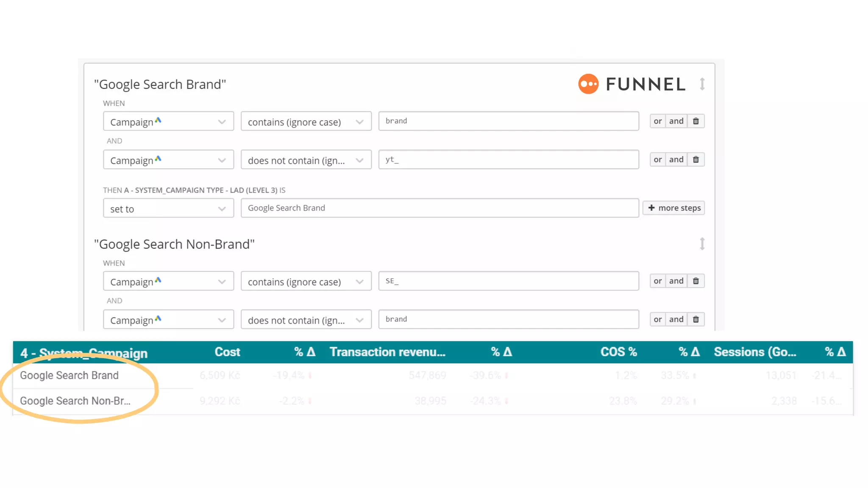
Task: Click 'or' beside first brand condition
Action: click(x=657, y=121)
